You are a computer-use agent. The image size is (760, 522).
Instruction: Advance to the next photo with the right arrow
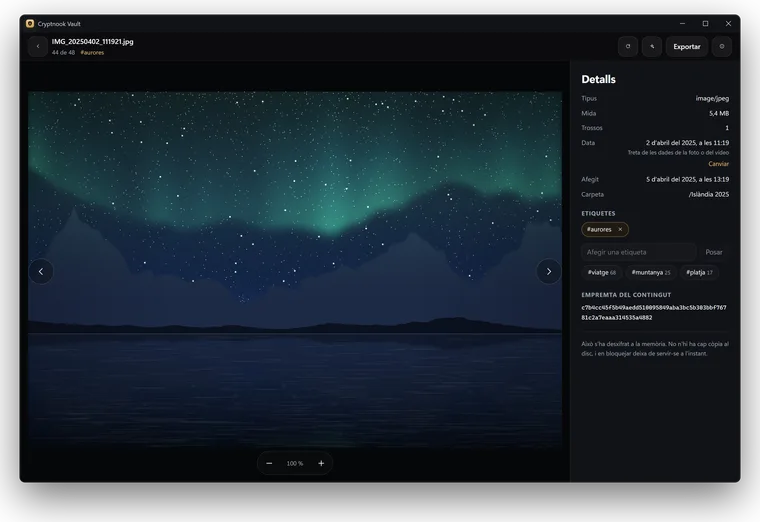pos(549,271)
